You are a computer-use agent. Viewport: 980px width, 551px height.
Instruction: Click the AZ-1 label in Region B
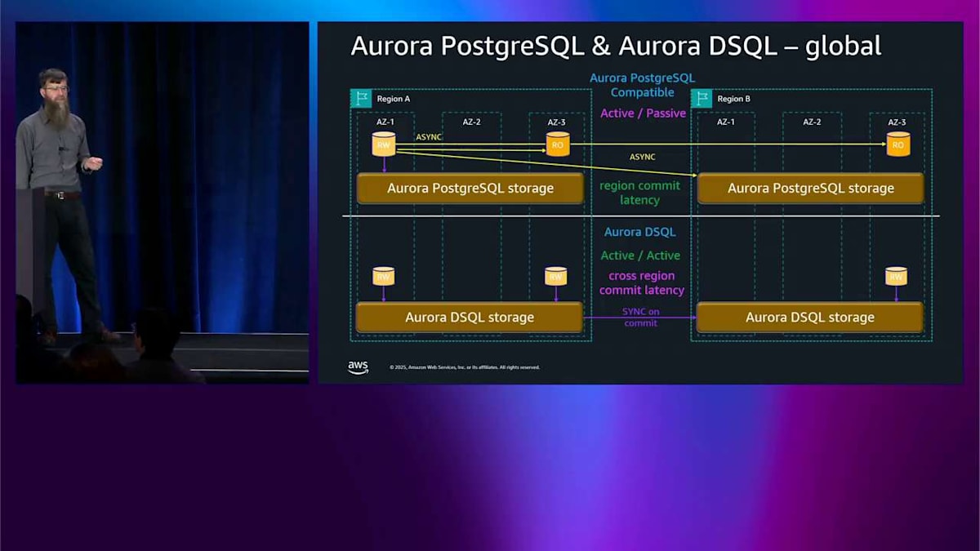click(725, 122)
